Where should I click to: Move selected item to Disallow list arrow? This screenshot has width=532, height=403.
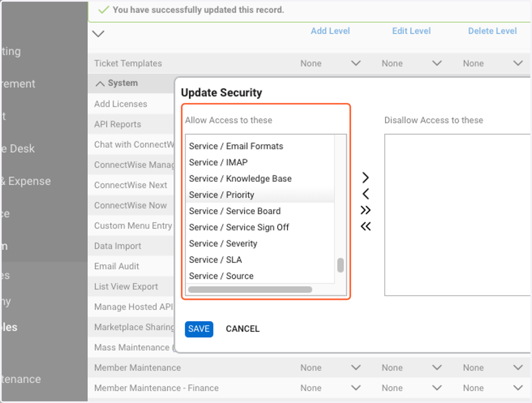[x=365, y=178]
